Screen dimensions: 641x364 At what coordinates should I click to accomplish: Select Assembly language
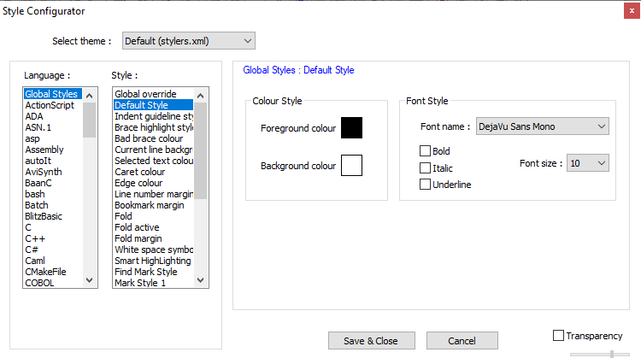point(53,150)
